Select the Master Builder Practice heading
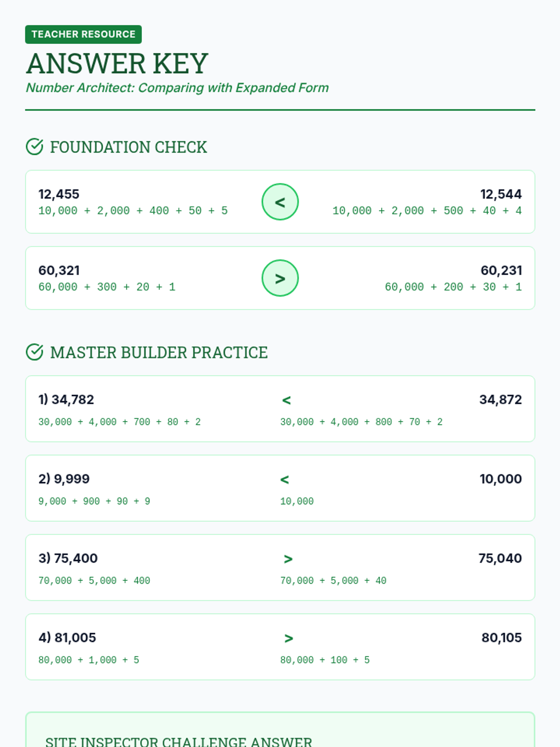This screenshot has height=747, width=560. (159, 352)
